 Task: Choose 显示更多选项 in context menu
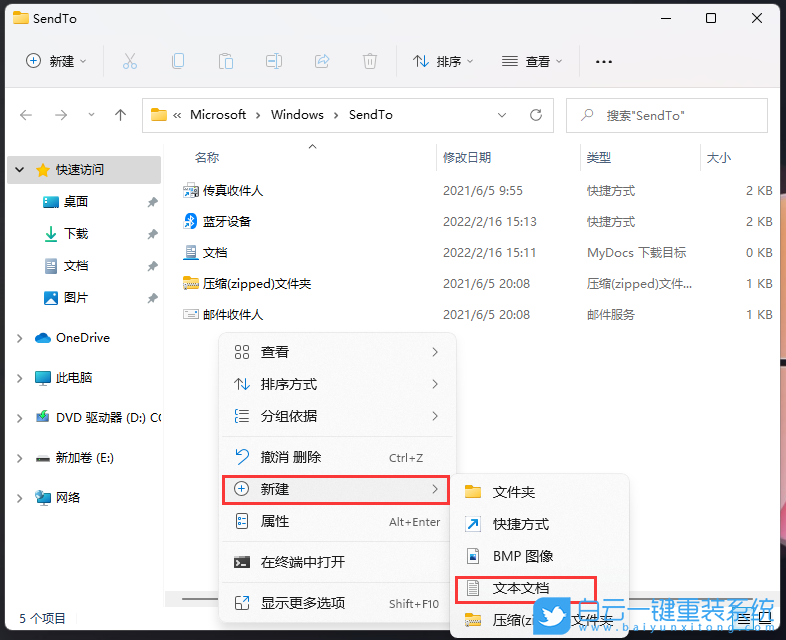[337, 603]
